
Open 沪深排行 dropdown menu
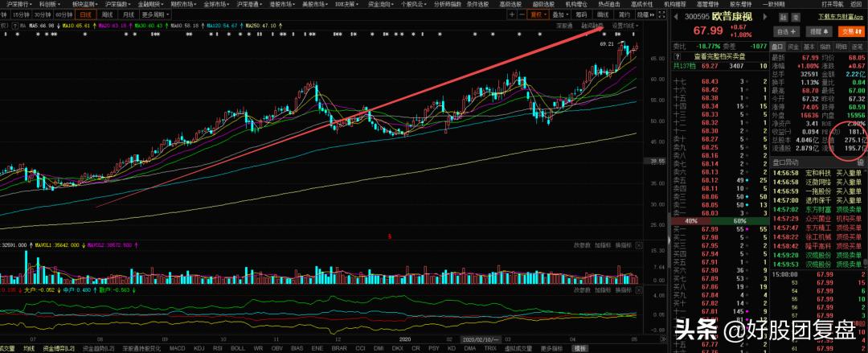19,4
